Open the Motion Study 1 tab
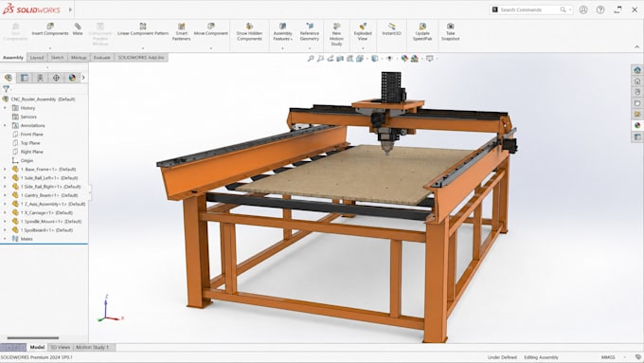 coord(93,348)
